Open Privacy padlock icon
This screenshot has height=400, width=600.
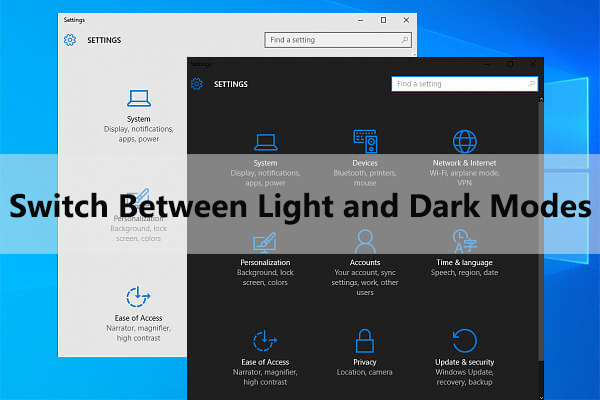(365, 341)
